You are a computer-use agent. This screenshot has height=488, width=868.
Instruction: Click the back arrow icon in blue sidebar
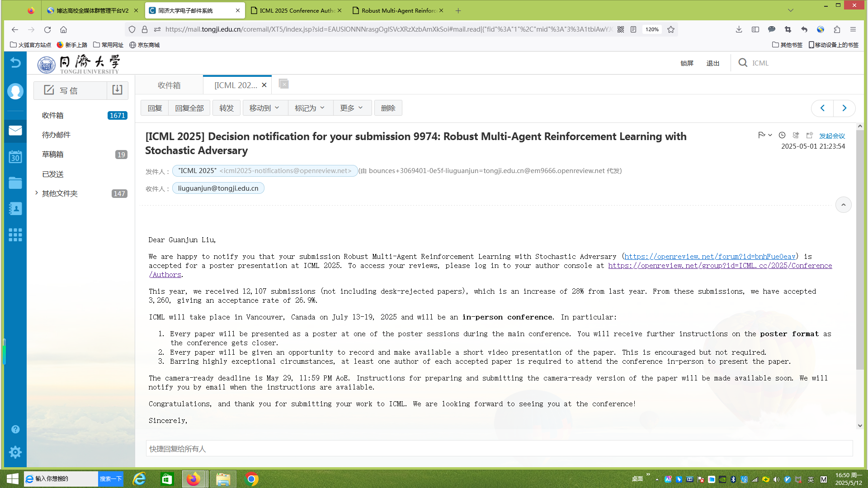[15, 62]
